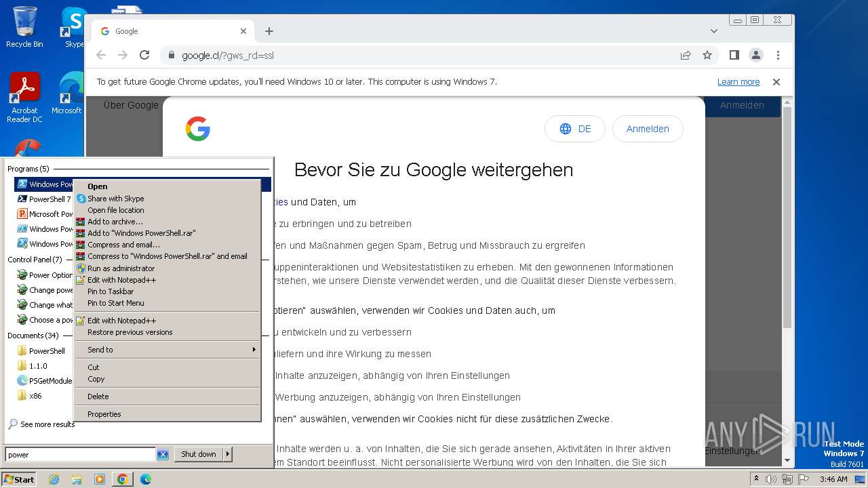
Task: Choose Compress to rar and email
Action: click(x=167, y=256)
